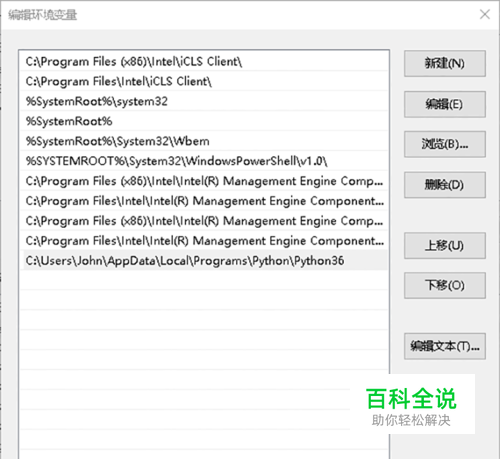The width and height of the screenshot is (500, 459).
Task: Select the C:\Program Files\Intel\iCLS Client\ row
Action: pos(204,81)
